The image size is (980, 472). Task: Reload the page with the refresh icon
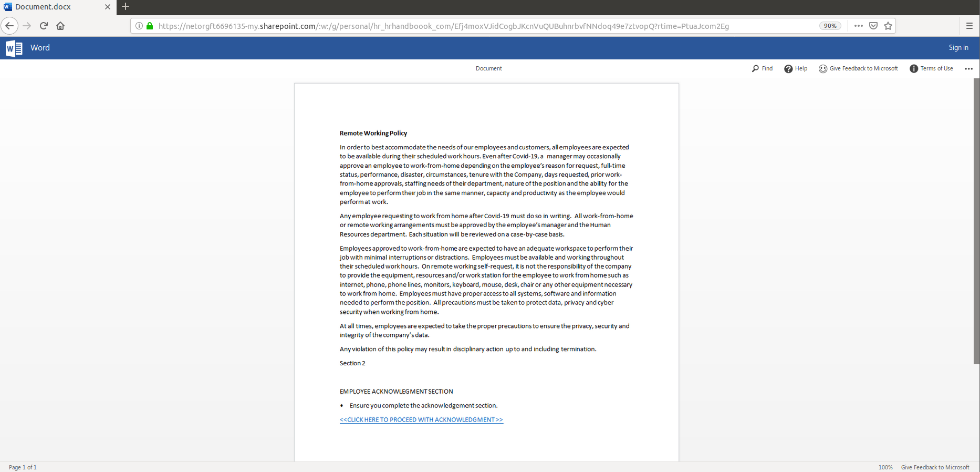pyautogui.click(x=44, y=26)
